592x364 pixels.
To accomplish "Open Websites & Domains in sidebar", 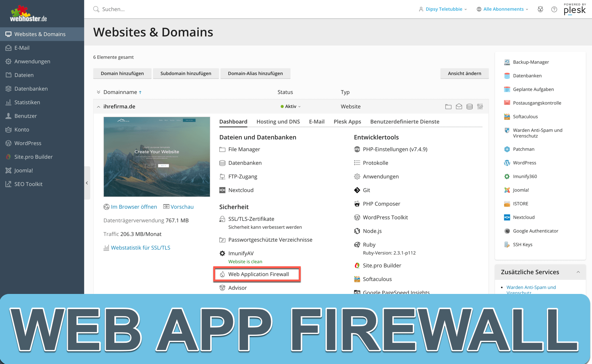I will [42, 34].
